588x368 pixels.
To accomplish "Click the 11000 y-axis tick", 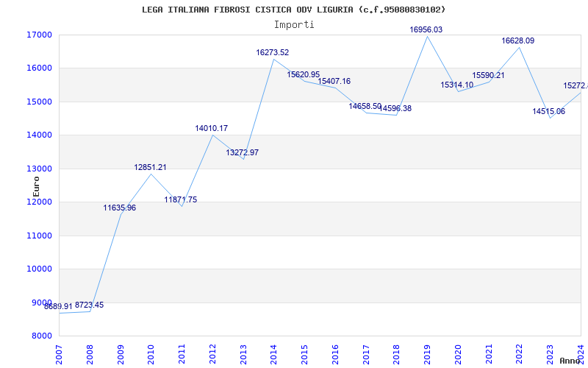I will point(39,236).
